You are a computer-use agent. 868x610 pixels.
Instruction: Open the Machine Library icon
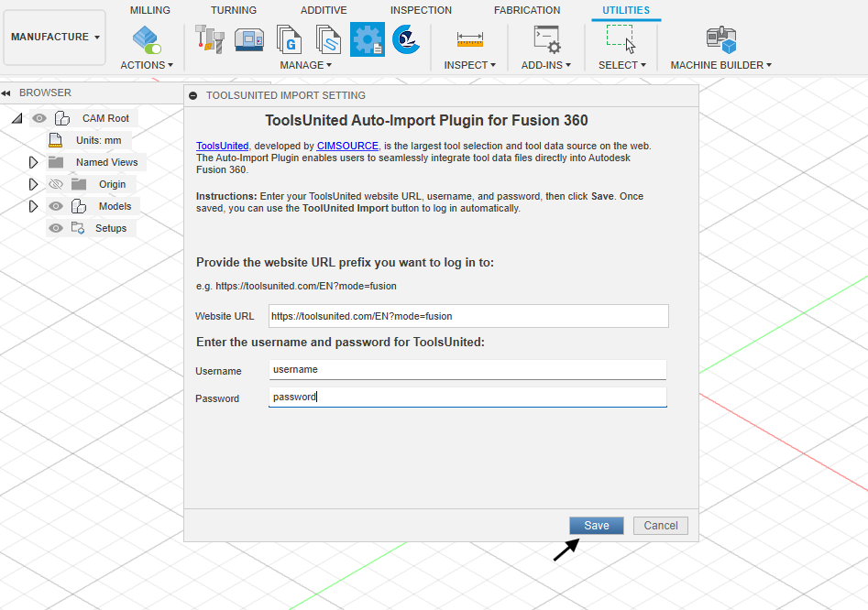[249, 39]
